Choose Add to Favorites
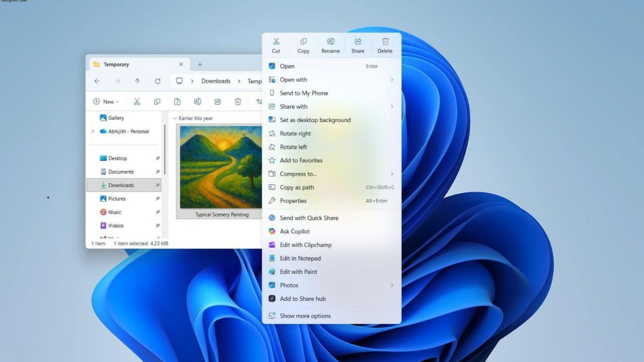This screenshot has width=644, height=362. coord(332,160)
